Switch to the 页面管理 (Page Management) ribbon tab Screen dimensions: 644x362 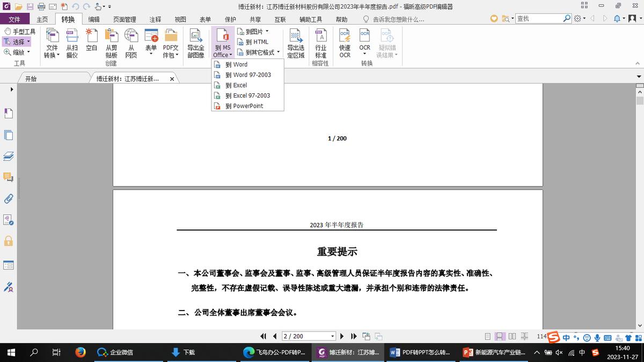click(x=124, y=19)
